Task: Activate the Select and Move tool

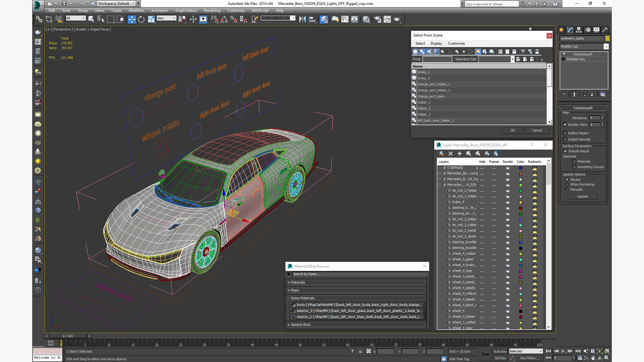Action: (132, 19)
